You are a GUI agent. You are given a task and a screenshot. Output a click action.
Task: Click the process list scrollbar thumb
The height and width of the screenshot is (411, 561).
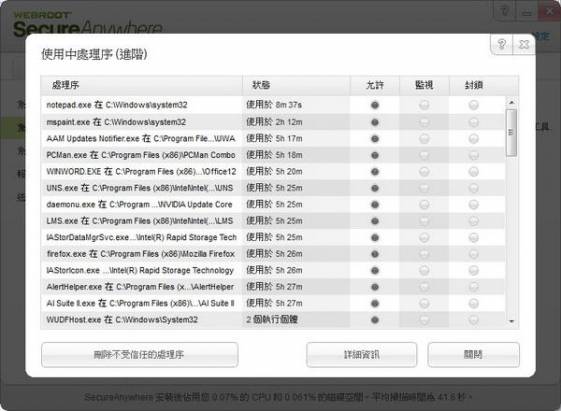pos(512,132)
